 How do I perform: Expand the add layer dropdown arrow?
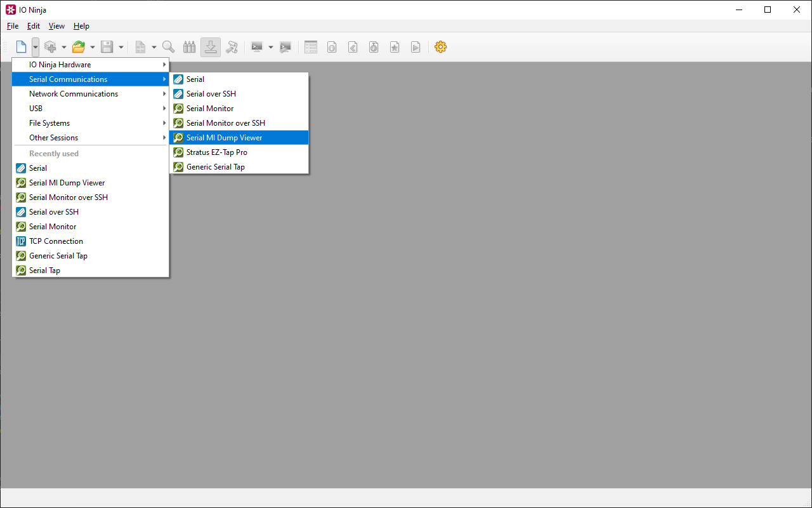64,47
